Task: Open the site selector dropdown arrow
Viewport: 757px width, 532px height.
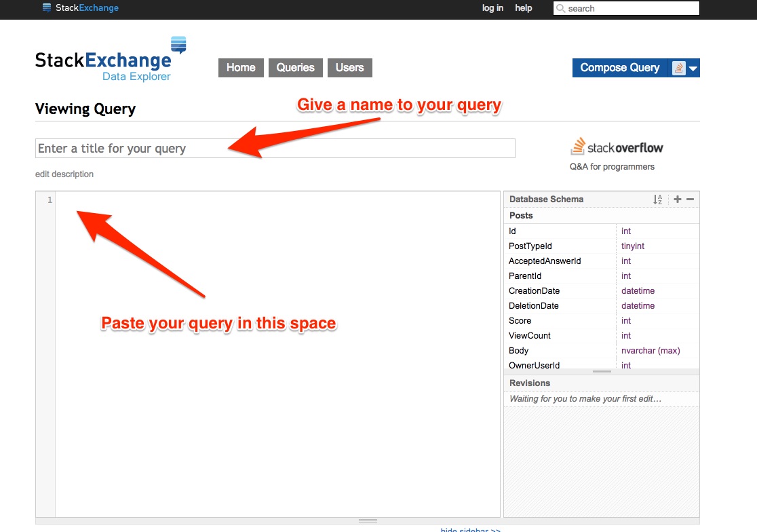Action: click(693, 69)
